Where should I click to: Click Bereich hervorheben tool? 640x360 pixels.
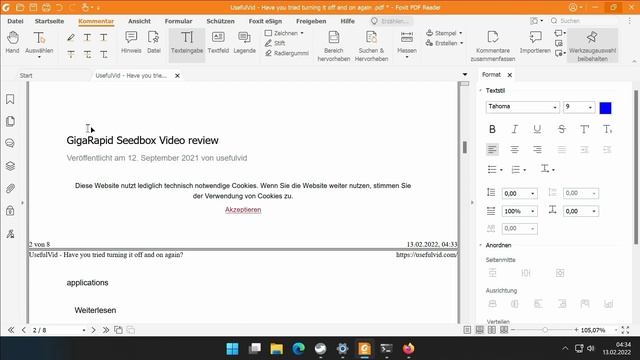(333, 46)
